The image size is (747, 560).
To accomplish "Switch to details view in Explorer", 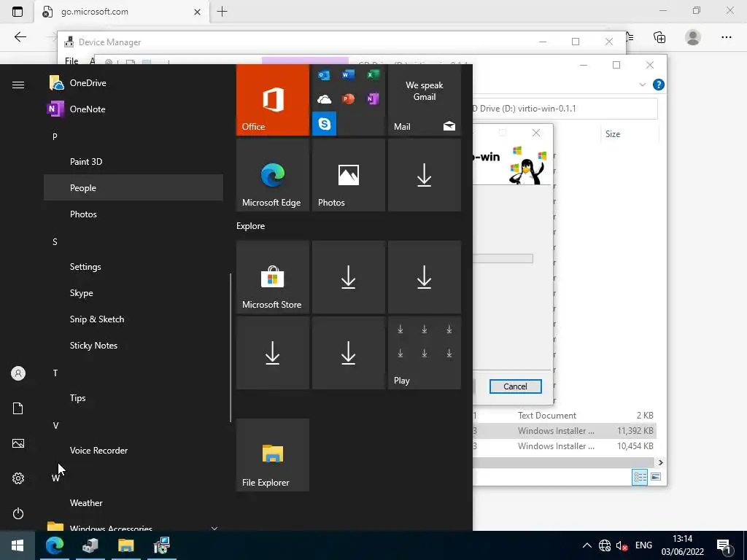I will 640,477.
